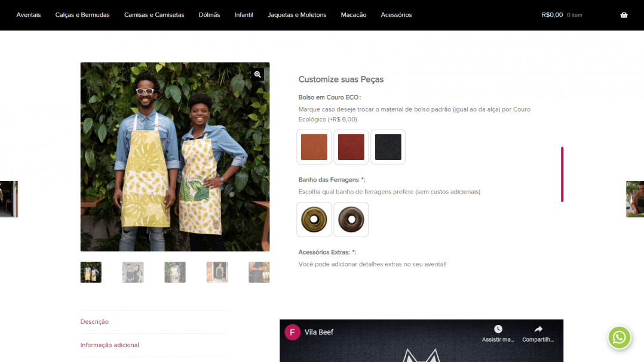
Task: Open the Descrição section
Action: pos(94,321)
